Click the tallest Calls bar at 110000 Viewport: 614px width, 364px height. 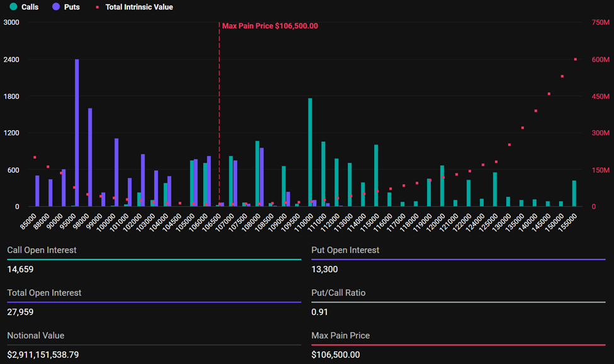(x=310, y=152)
